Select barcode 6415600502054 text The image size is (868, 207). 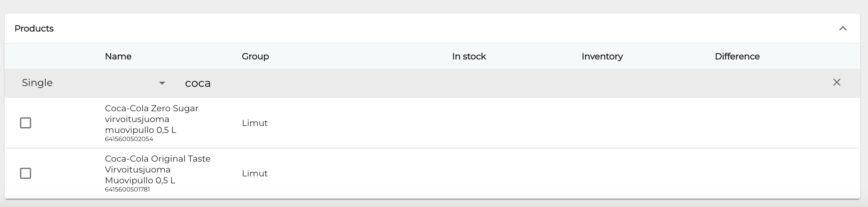pos(129,139)
